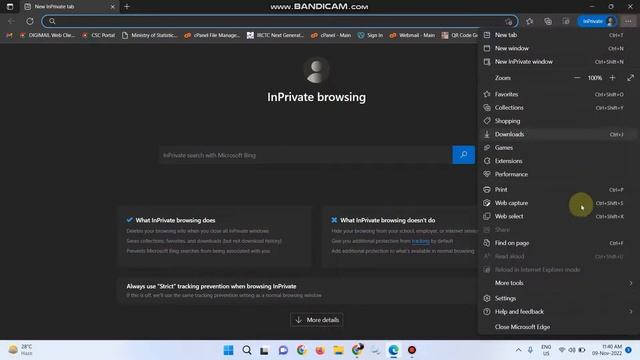
Task: Increase zoom with the plus button
Action: tap(612, 78)
